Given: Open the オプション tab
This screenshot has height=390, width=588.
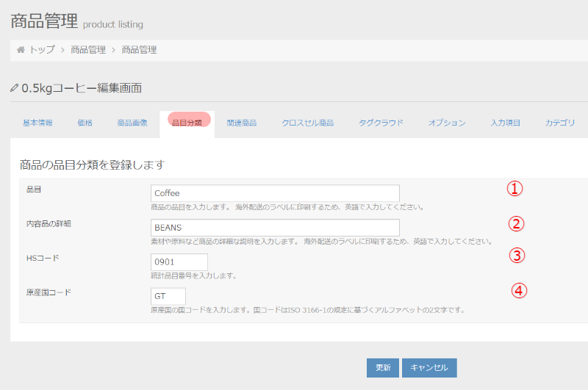Looking at the screenshot, I should pos(447,123).
